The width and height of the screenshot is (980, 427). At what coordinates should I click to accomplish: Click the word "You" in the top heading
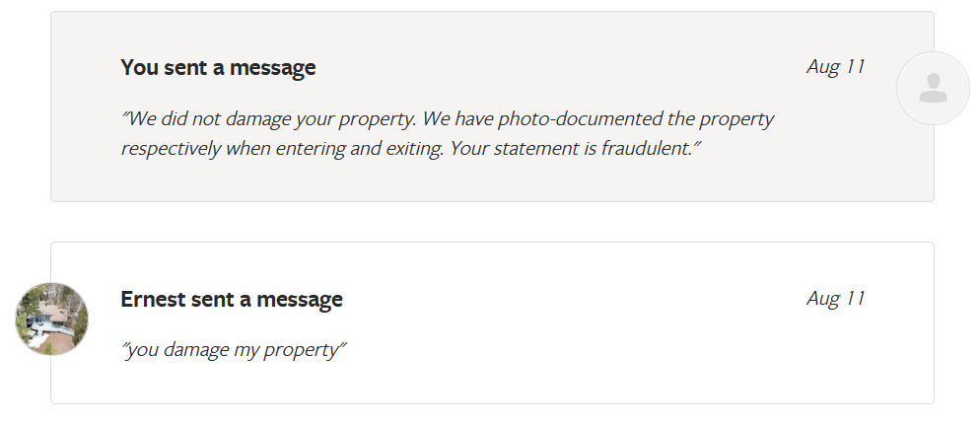(139, 68)
